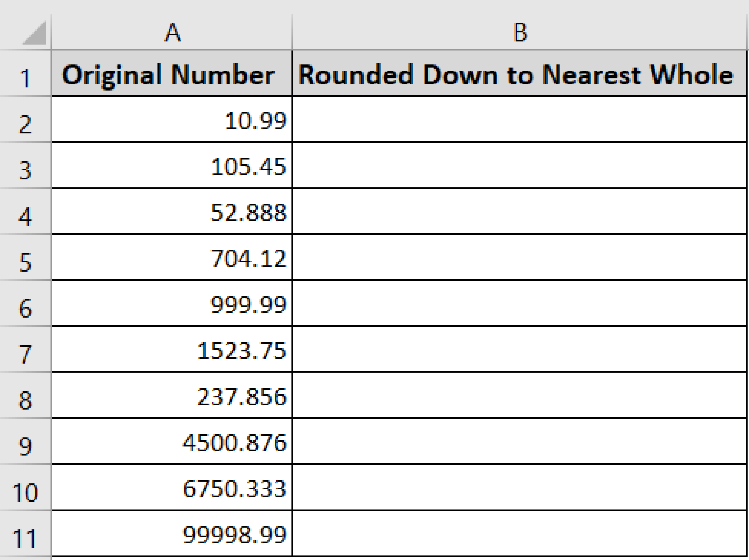Screen dimensions: 749x560
Task: Click empty cell B2 next to 10.99
Action: coord(520,120)
